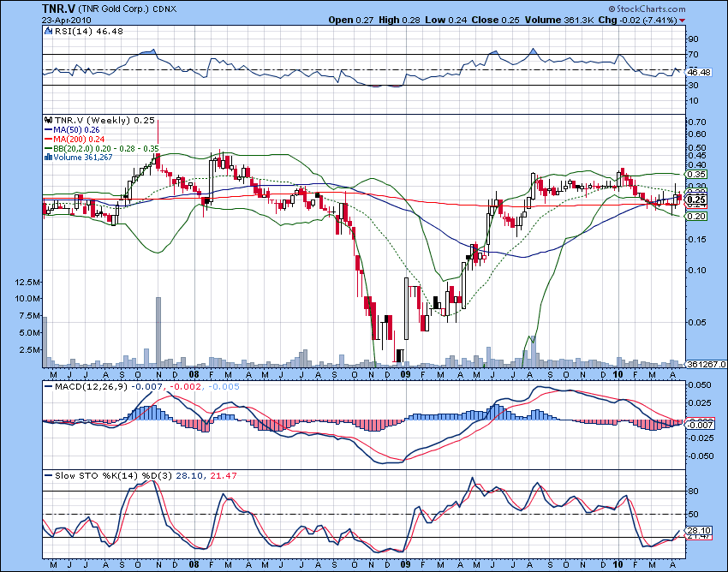728x572 pixels.
Task: Click the 23-Apr-2010 chart date
Action: point(67,20)
